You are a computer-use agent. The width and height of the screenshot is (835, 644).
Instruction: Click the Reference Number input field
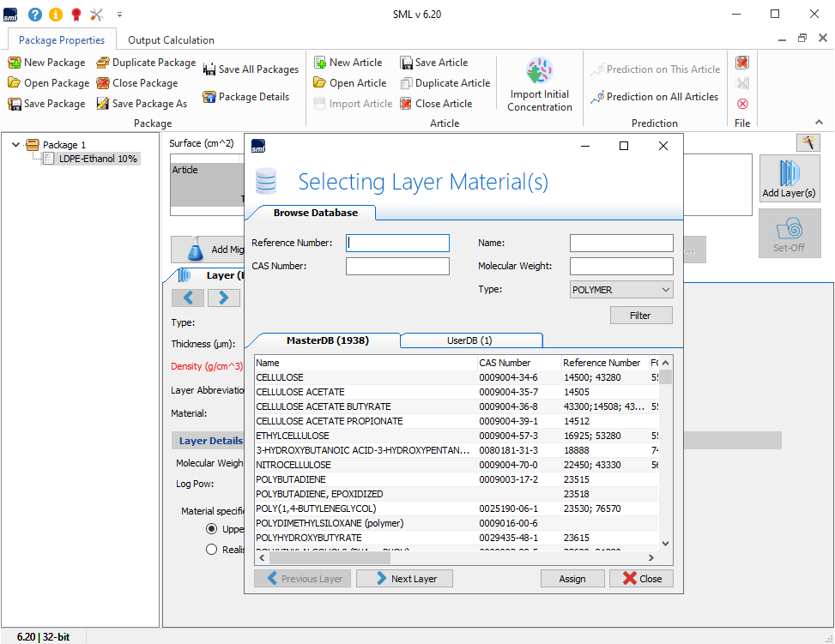click(x=397, y=244)
